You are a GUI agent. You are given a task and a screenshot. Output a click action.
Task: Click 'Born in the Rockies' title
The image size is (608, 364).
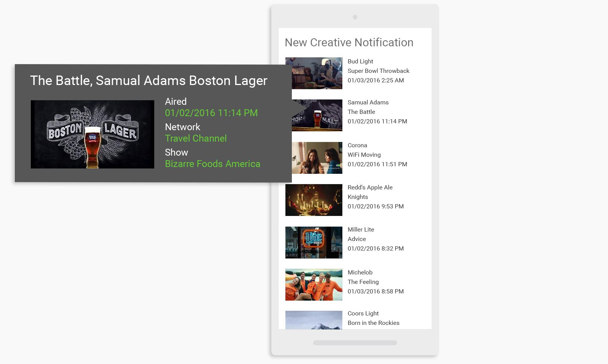point(374,323)
